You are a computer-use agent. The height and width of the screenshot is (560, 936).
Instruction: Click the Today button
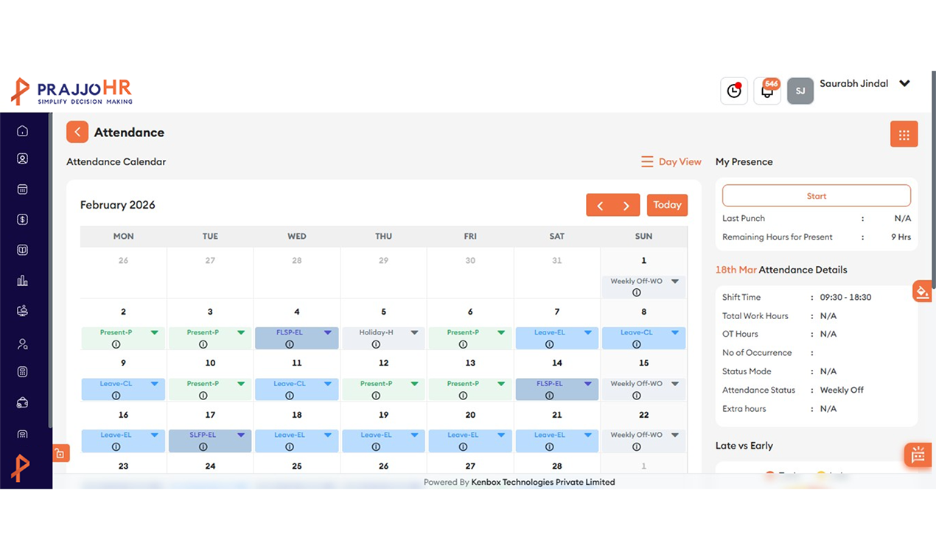tap(667, 205)
